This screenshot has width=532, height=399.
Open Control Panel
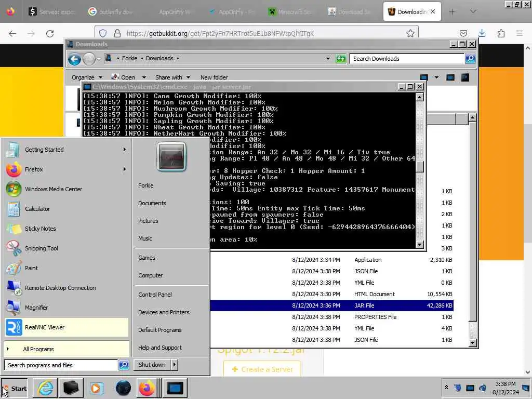click(x=155, y=295)
